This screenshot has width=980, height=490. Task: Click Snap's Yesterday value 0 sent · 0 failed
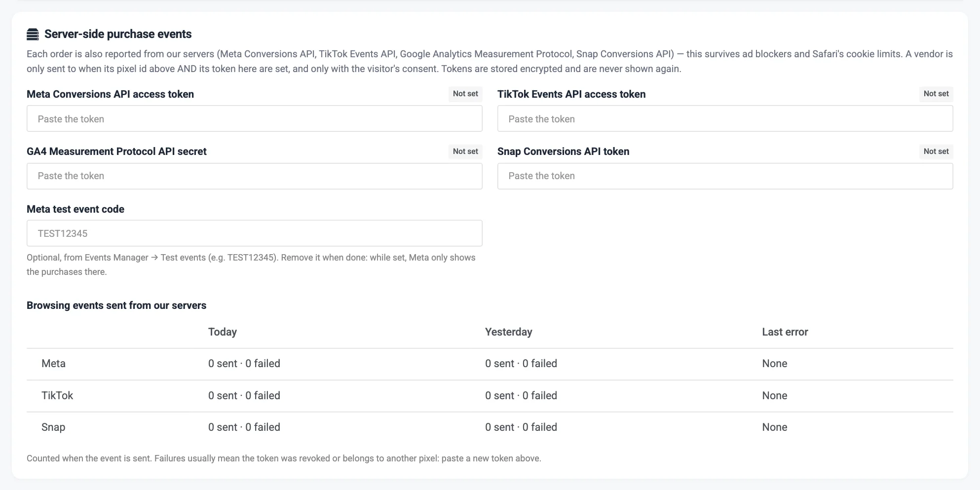pos(521,427)
